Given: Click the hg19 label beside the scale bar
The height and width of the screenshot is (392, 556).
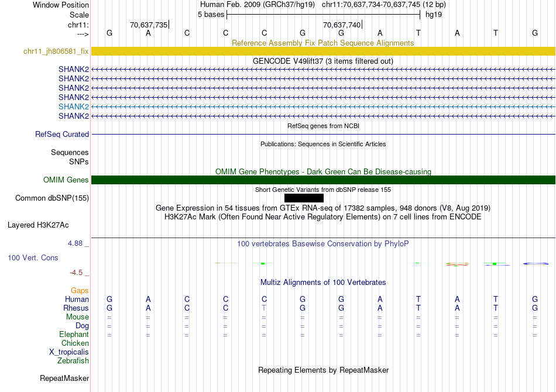Looking at the screenshot, I should click(434, 15).
